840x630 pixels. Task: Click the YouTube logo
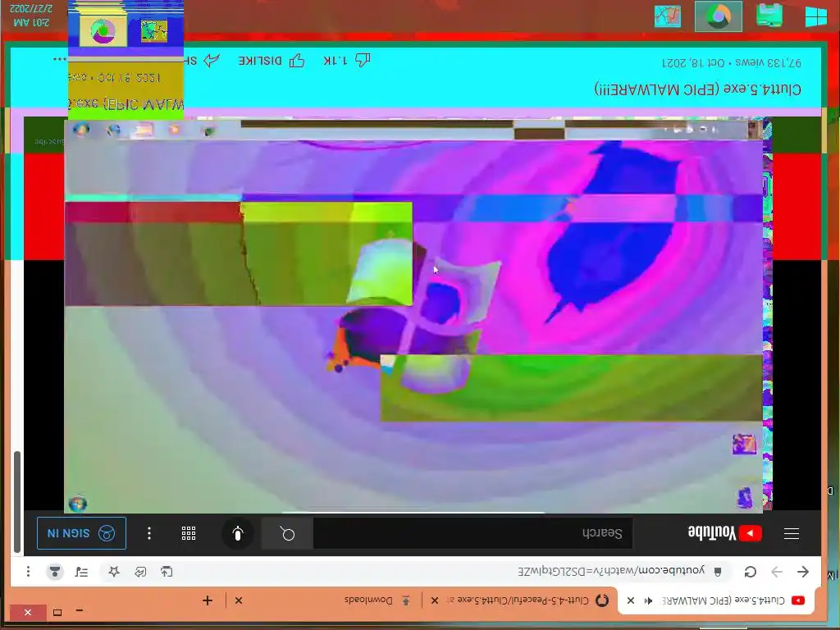pos(724,532)
